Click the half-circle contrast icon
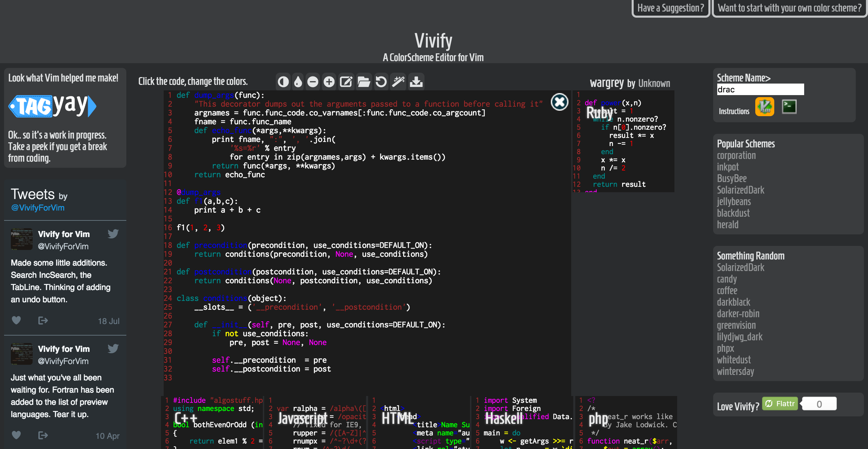 [x=283, y=82]
